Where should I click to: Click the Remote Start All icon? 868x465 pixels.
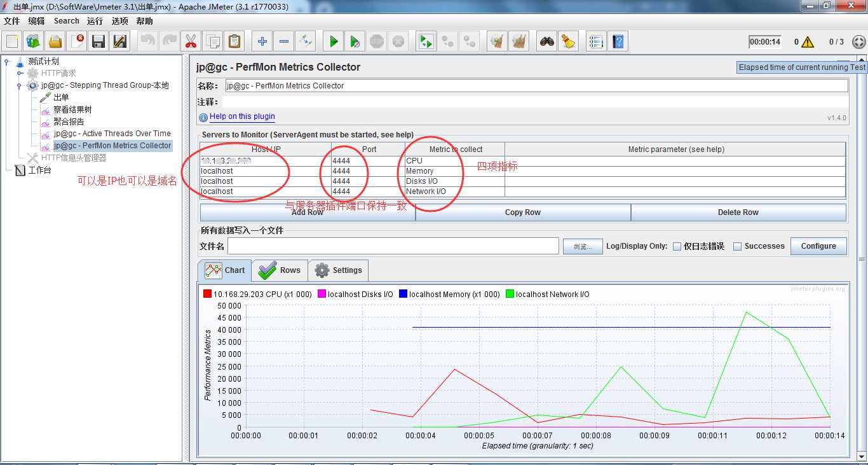(426, 42)
